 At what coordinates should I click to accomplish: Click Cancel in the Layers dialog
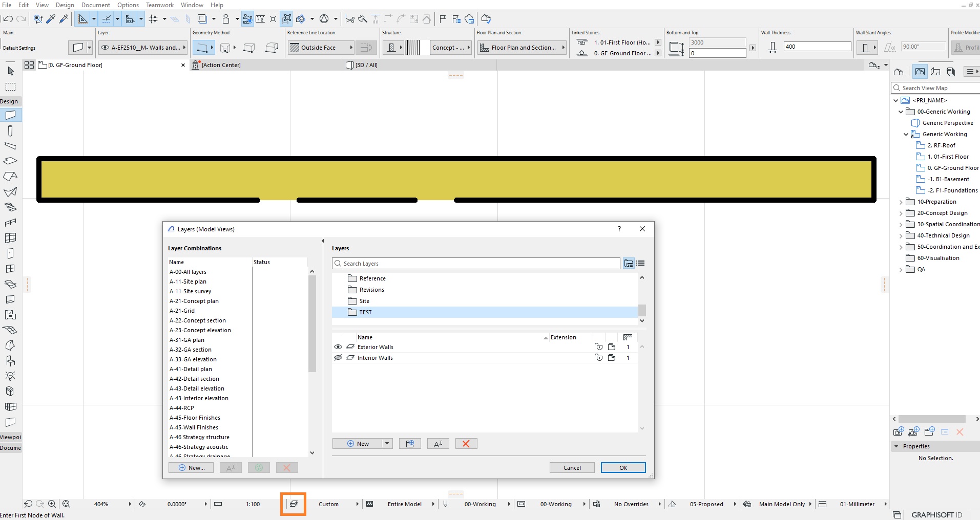pyautogui.click(x=572, y=468)
